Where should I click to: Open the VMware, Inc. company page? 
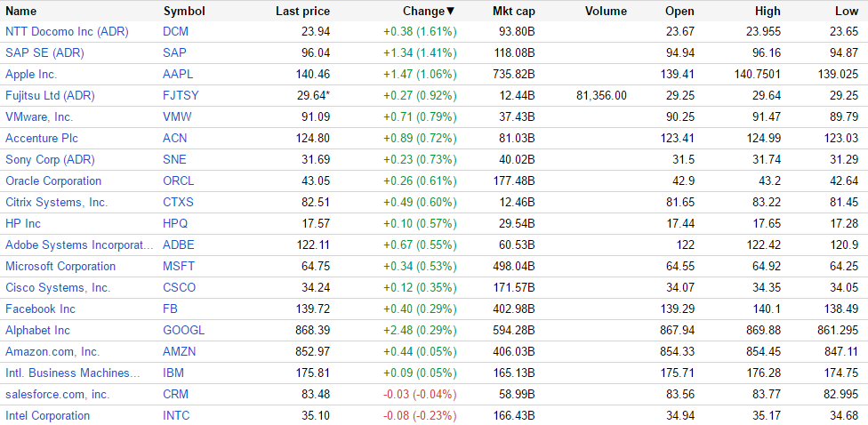[x=39, y=116]
